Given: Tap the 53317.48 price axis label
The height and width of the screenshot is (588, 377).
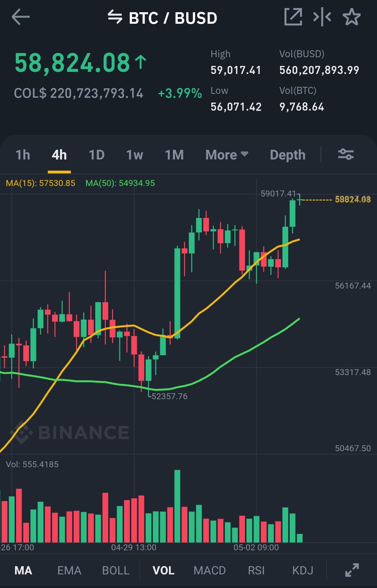Looking at the screenshot, I should coord(353,372).
